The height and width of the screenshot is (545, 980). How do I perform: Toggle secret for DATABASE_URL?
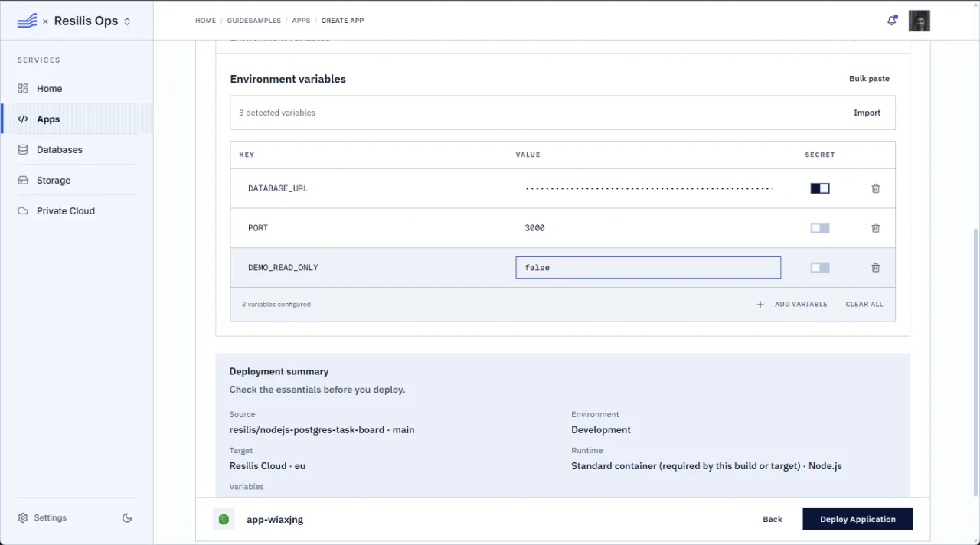coord(820,188)
